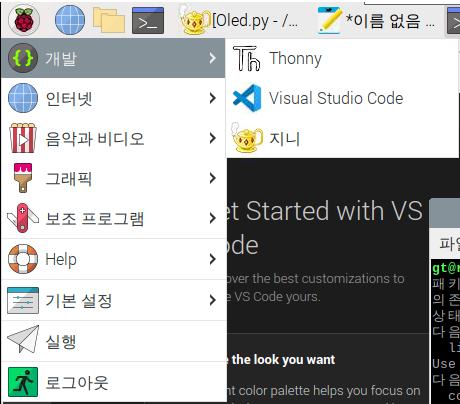This screenshot has height=404, width=460.
Task: Expand the 인터넷 submenu arrow
Action: point(213,98)
